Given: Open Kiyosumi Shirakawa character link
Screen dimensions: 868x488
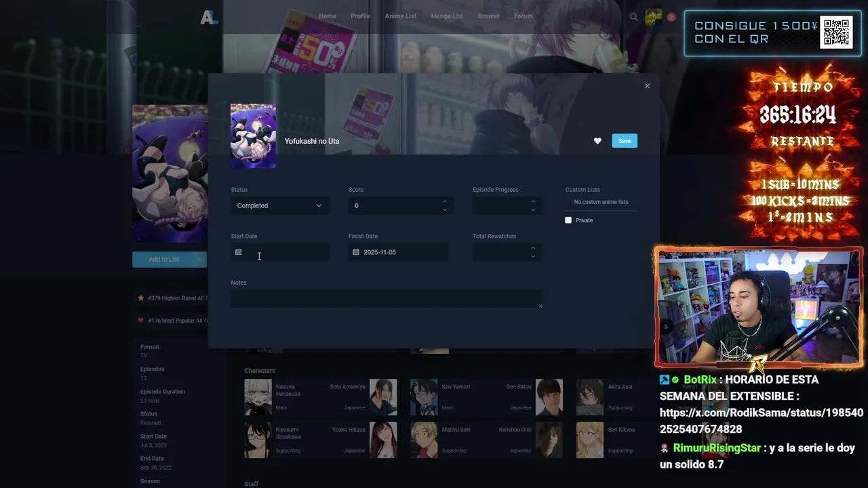Looking at the screenshot, I should (x=288, y=433).
